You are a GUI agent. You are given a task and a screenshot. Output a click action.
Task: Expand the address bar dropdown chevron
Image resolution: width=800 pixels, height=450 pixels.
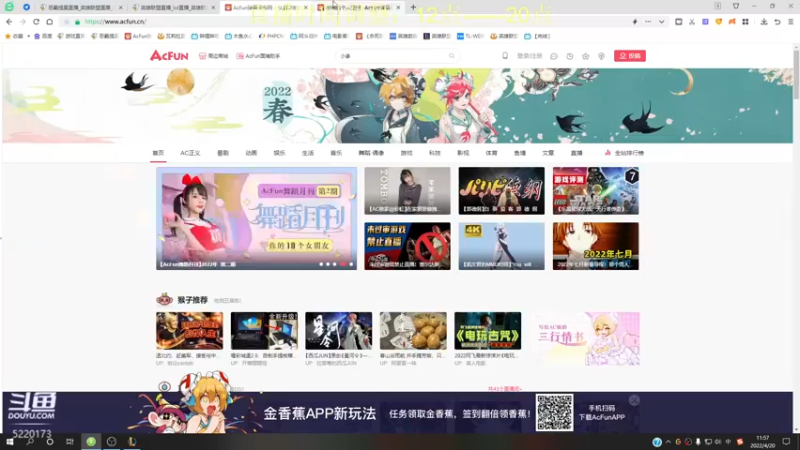click(x=661, y=22)
